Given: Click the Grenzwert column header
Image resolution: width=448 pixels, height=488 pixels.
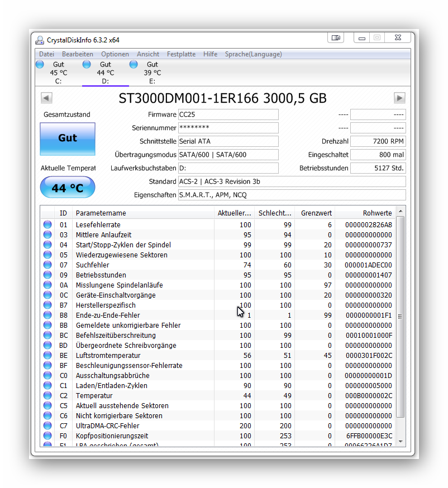Looking at the screenshot, I should coord(314,213).
